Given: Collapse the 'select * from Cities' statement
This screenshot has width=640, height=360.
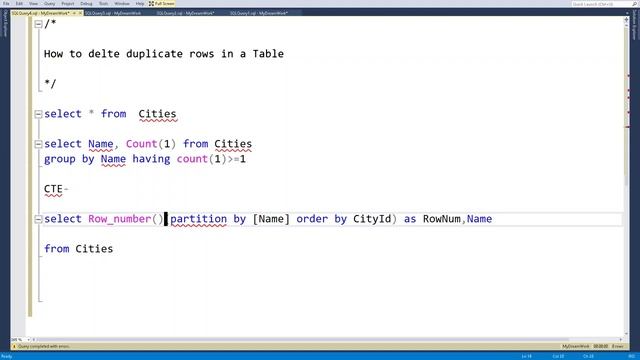Looking at the screenshot, I should point(38,114).
